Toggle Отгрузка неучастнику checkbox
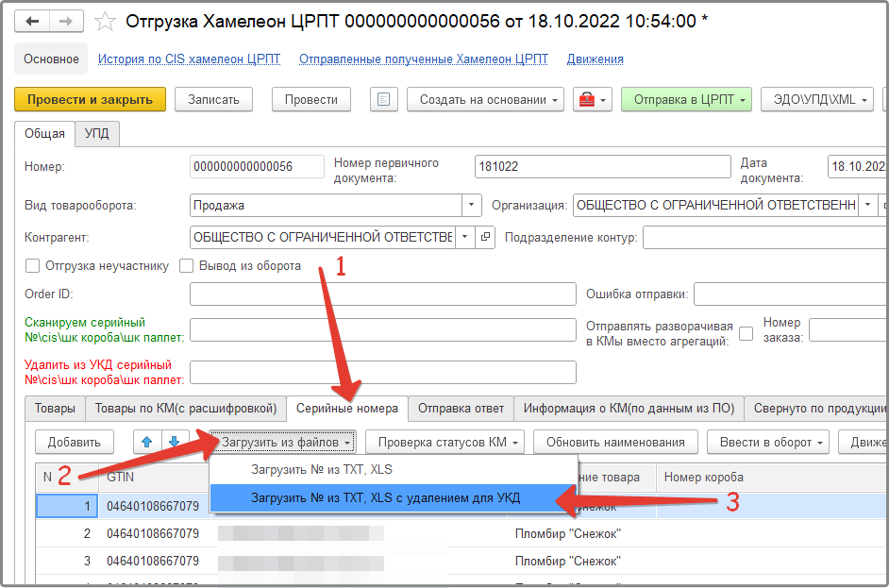Viewport: 889px width, 588px height. [x=32, y=266]
